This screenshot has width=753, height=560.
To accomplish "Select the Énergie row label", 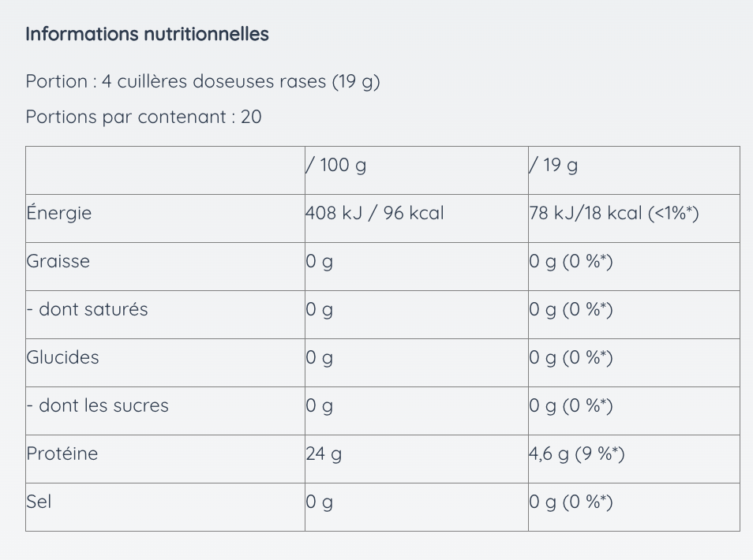I will click(x=59, y=213).
